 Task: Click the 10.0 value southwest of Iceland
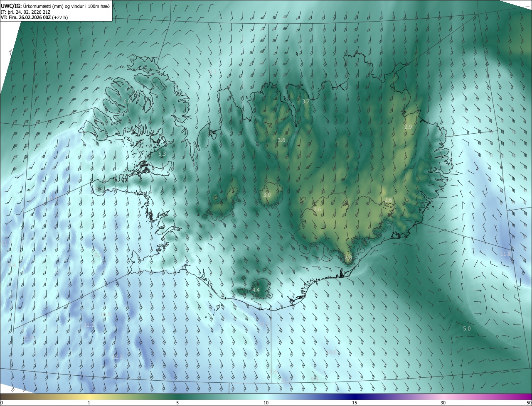[x=106, y=314]
